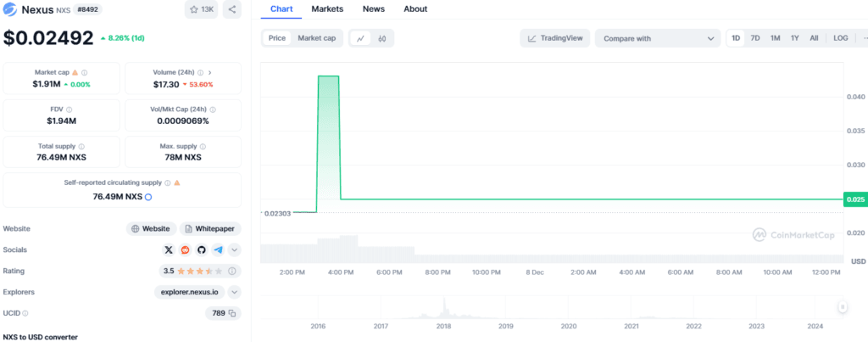This screenshot has height=342, width=868.
Task: Click the 78M NXS max supply value
Action: [183, 157]
